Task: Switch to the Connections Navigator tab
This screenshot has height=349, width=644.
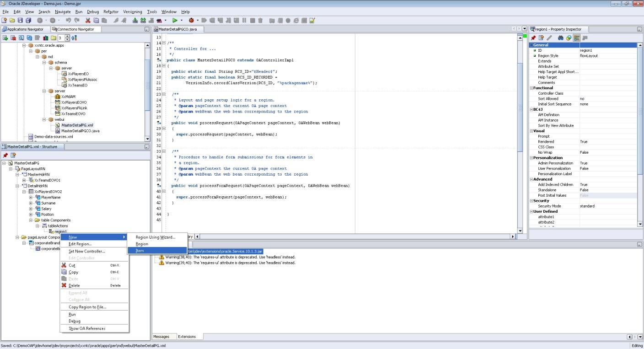Action: [76, 29]
